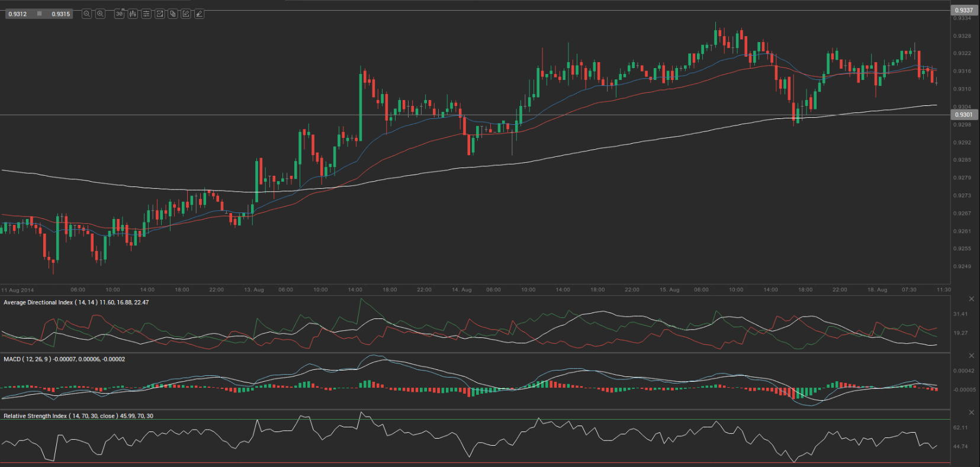Open the indicators settings sliders icon
980x467 pixels.
coord(146,14)
